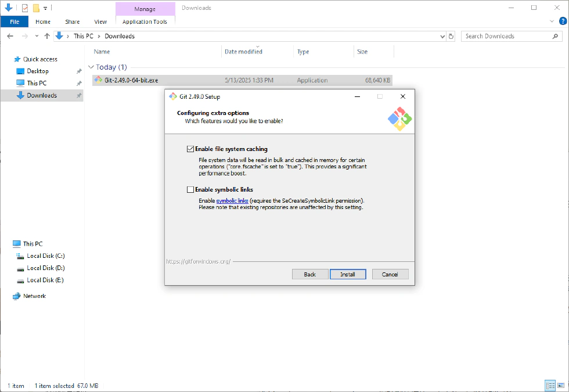Uncheck Enable file system caching
Image resolution: width=569 pixels, height=392 pixels.
click(190, 149)
